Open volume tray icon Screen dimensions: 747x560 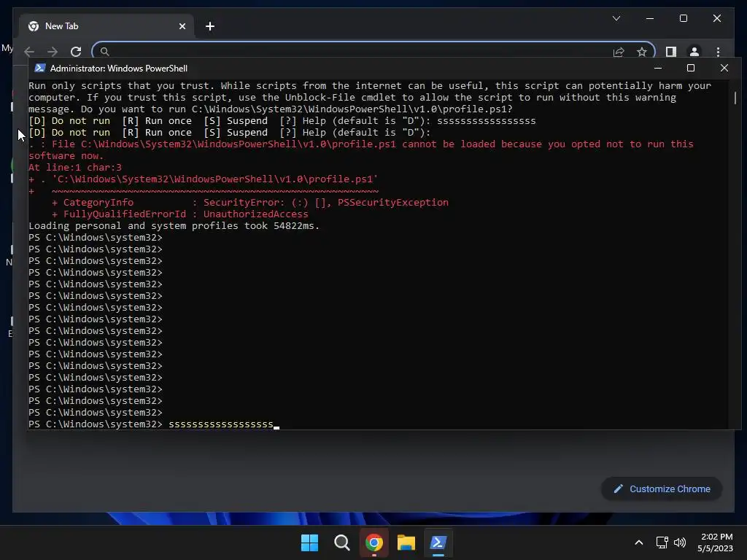coord(680,542)
